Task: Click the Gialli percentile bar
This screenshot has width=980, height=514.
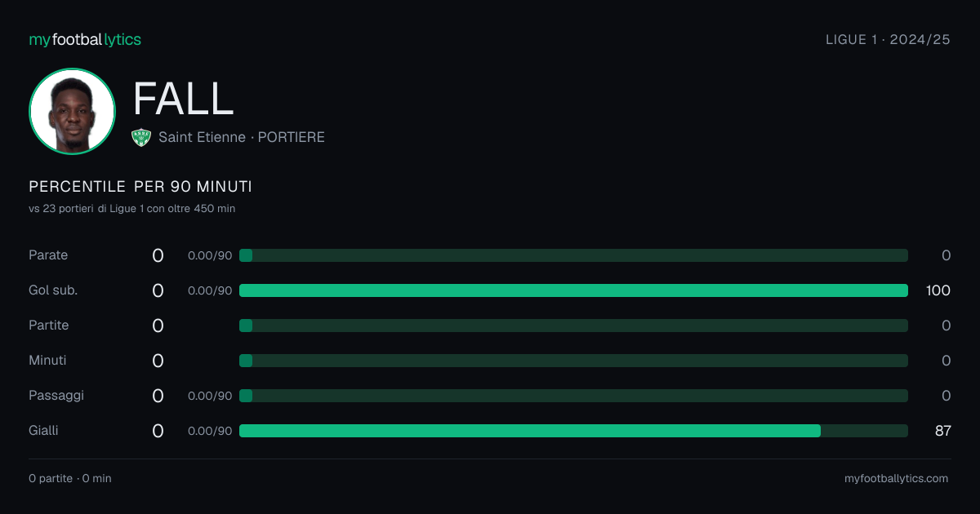Action: (x=573, y=431)
